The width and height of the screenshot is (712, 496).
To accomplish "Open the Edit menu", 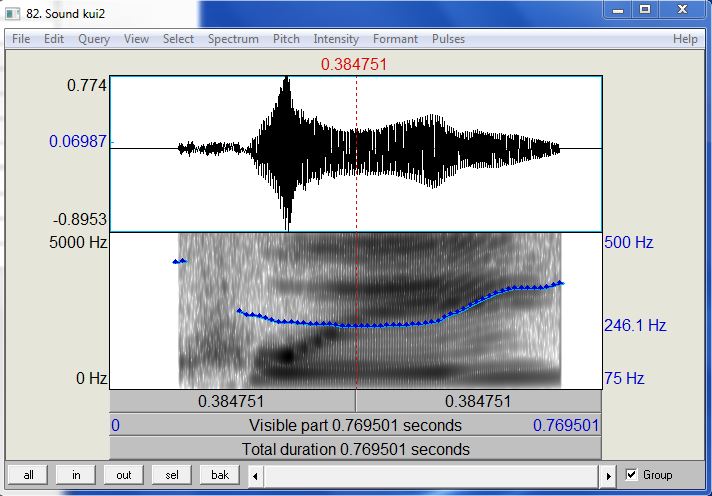I will [54, 39].
